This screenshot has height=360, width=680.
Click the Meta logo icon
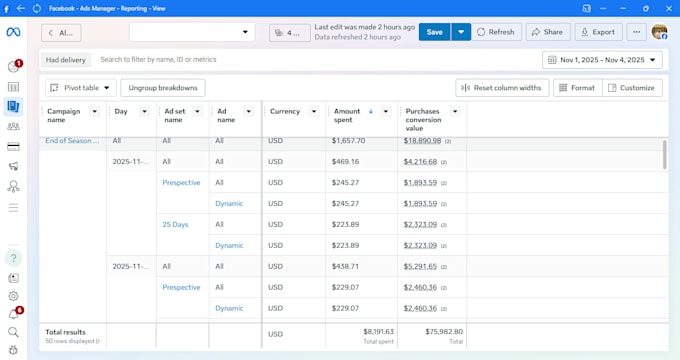13,32
